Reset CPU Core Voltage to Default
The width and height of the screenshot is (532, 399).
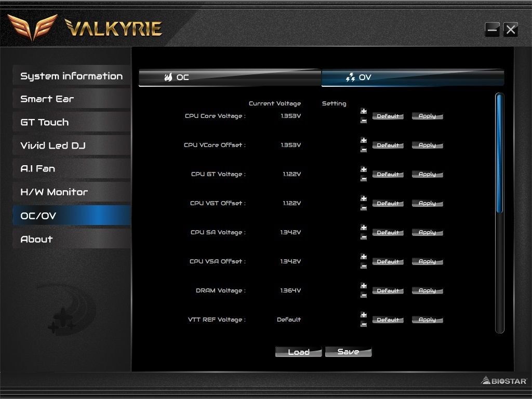388,116
